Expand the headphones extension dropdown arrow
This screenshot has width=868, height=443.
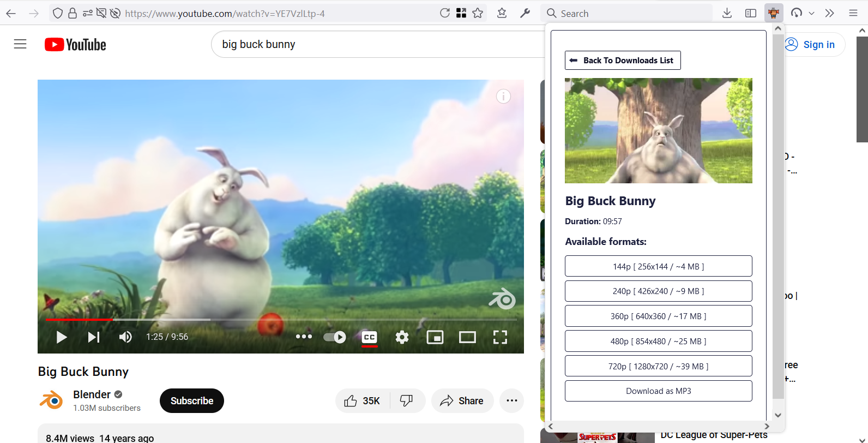[x=811, y=13]
